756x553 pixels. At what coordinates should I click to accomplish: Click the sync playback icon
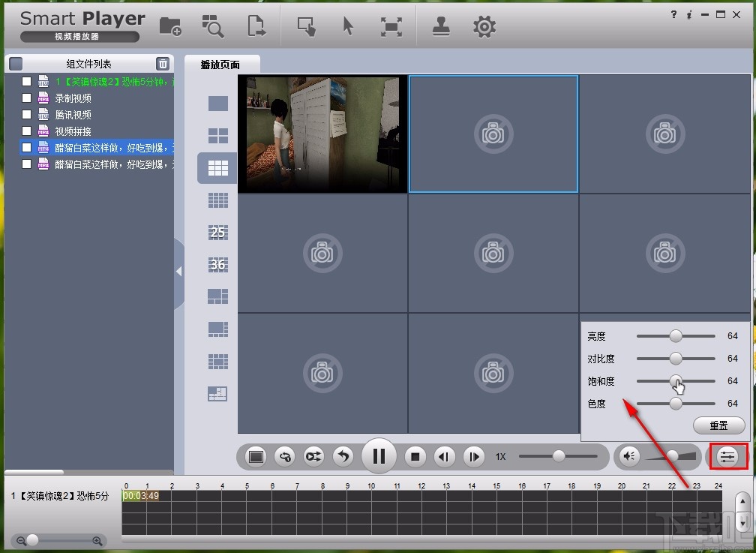285,456
